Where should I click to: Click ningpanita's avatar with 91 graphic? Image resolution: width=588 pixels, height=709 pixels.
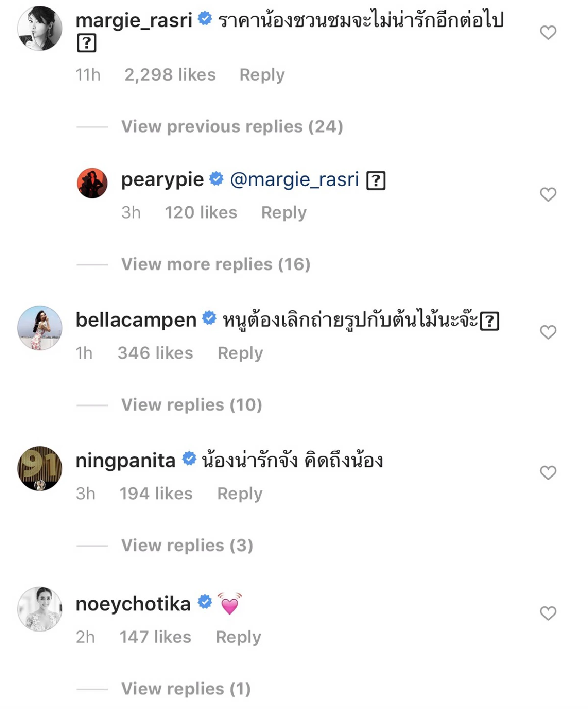click(39, 467)
